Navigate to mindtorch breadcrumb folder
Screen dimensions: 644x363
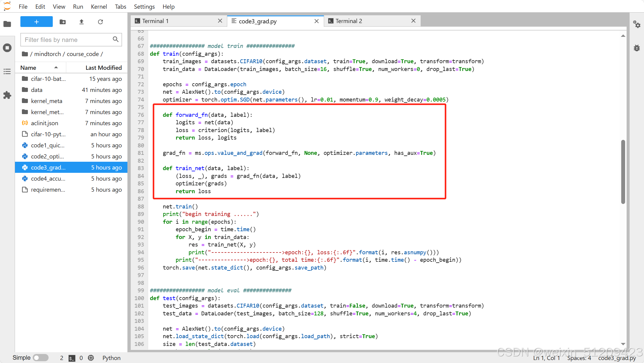[x=47, y=54]
